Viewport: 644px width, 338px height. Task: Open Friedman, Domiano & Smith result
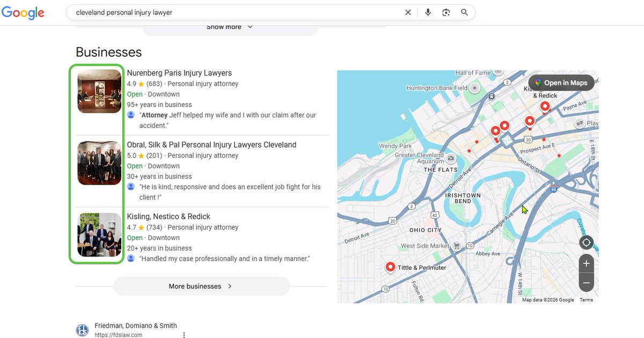coord(136,326)
